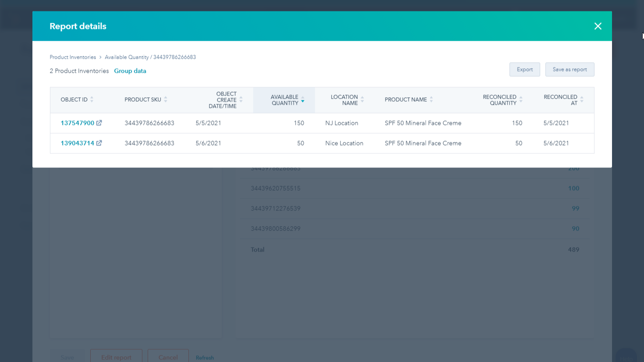Open object 137547900 record link
This screenshot has height=362, width=644.
77,123
